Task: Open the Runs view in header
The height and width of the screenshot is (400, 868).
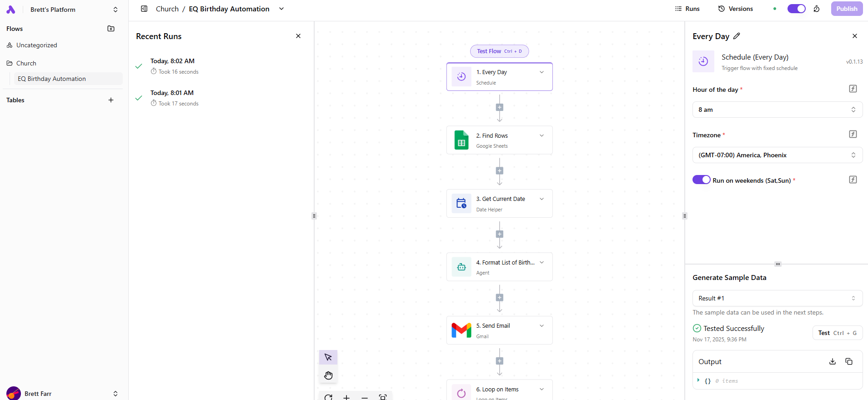Action: pos(687,9)
